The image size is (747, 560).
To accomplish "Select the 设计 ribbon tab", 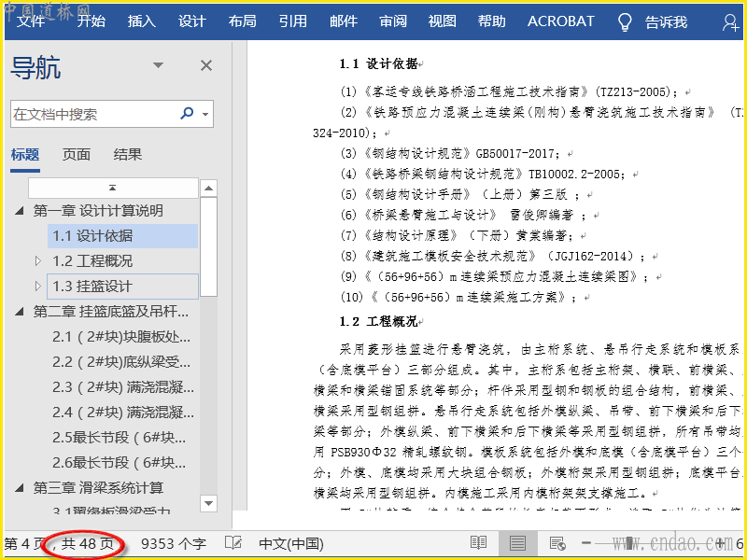I will tap(192, 21).
